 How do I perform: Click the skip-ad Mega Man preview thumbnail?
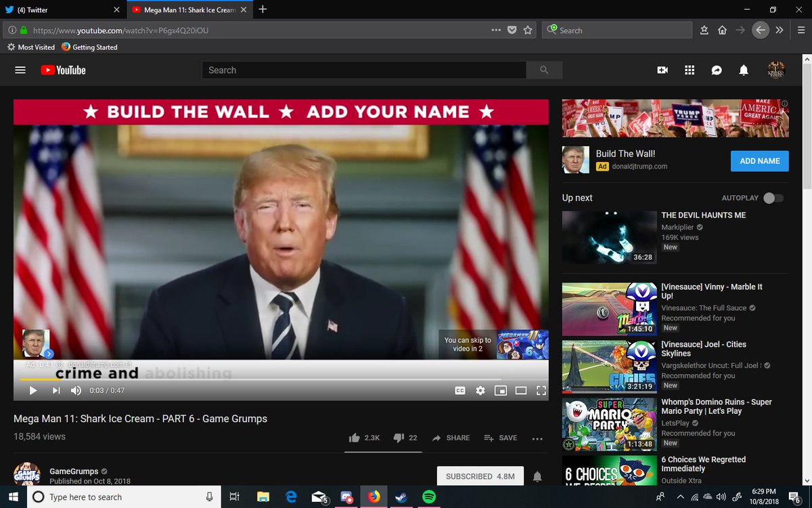click(522, 344)
